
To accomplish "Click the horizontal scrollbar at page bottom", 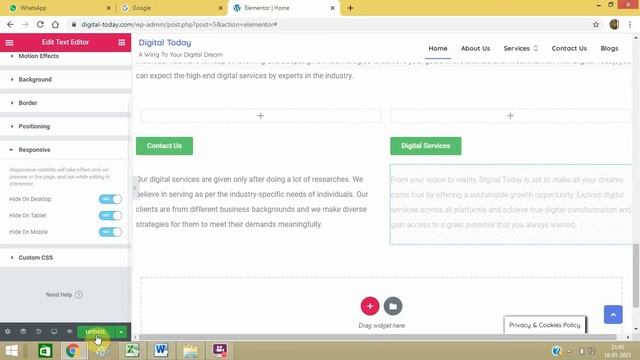I will point(378,338).
